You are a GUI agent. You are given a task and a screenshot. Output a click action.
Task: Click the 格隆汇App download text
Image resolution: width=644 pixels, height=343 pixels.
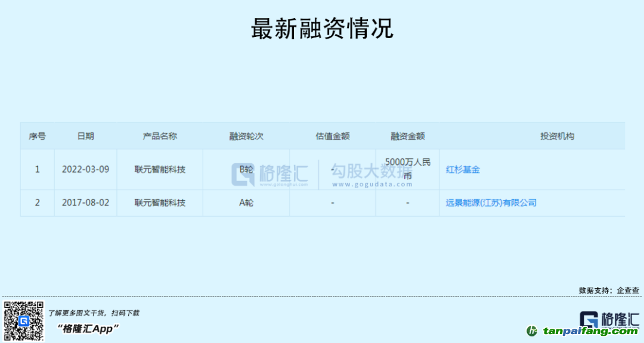(88, 329)
